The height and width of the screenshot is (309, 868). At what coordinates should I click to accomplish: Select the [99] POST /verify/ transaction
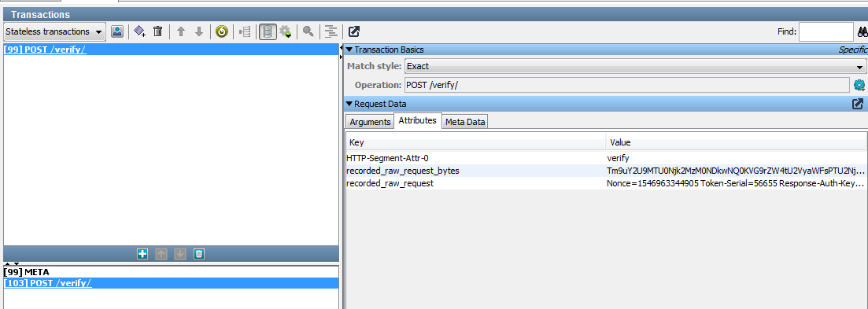click(171, 50)
